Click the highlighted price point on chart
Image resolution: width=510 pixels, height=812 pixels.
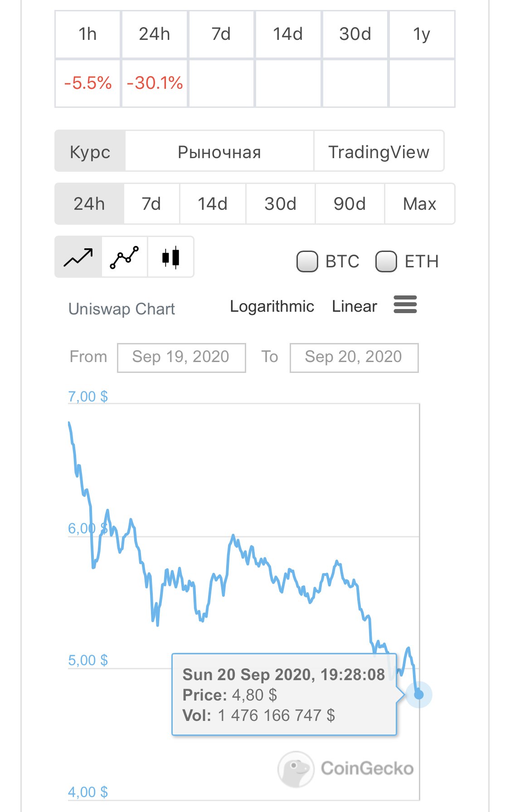click(x=419, y=694)
